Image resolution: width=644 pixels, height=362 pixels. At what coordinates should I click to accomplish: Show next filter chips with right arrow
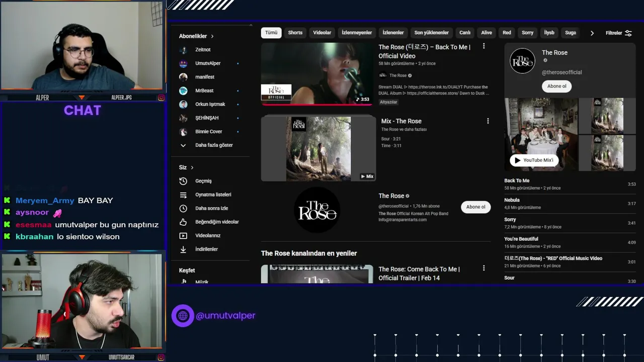592,33
